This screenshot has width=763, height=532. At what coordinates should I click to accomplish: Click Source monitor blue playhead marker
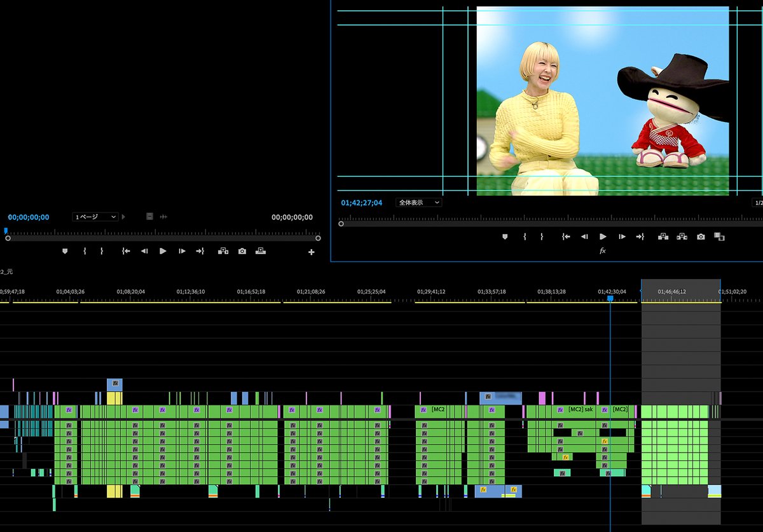6,231
